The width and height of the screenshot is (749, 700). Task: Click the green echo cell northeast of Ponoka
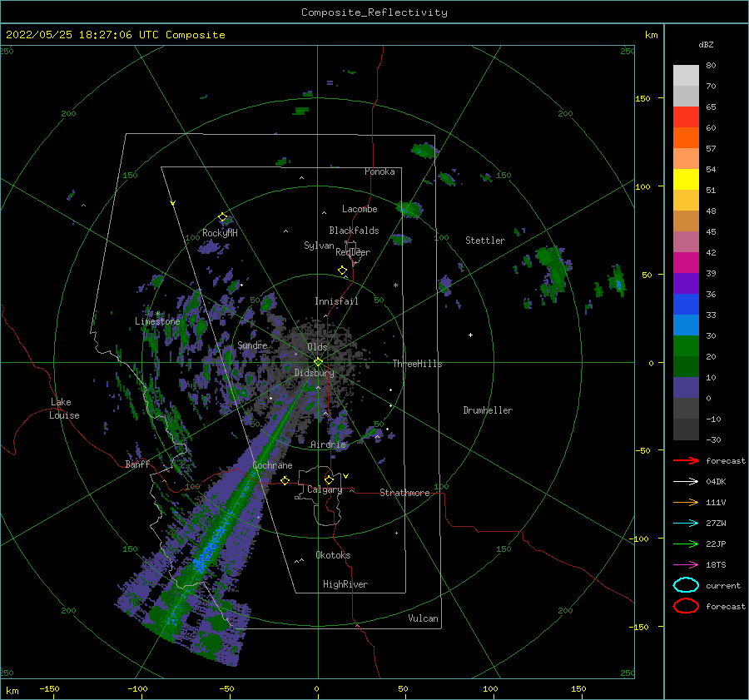coord(424,151)
